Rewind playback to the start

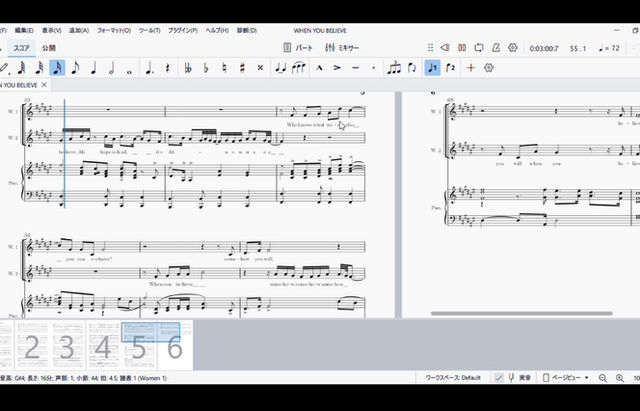coord(445,48)
